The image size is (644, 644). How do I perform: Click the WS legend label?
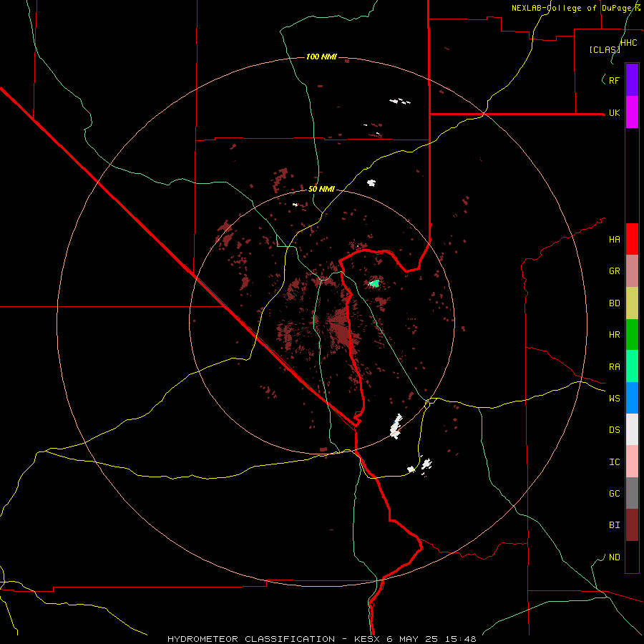coord(614,399)
